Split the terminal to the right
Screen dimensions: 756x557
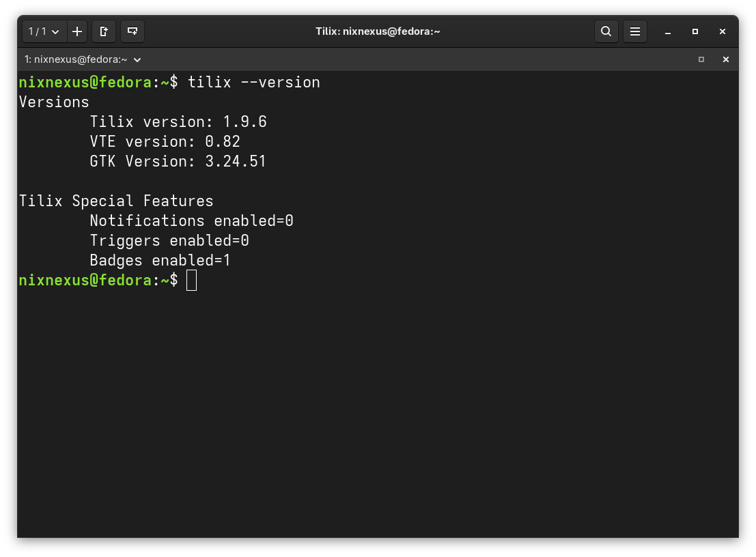(x=104, y=31)
